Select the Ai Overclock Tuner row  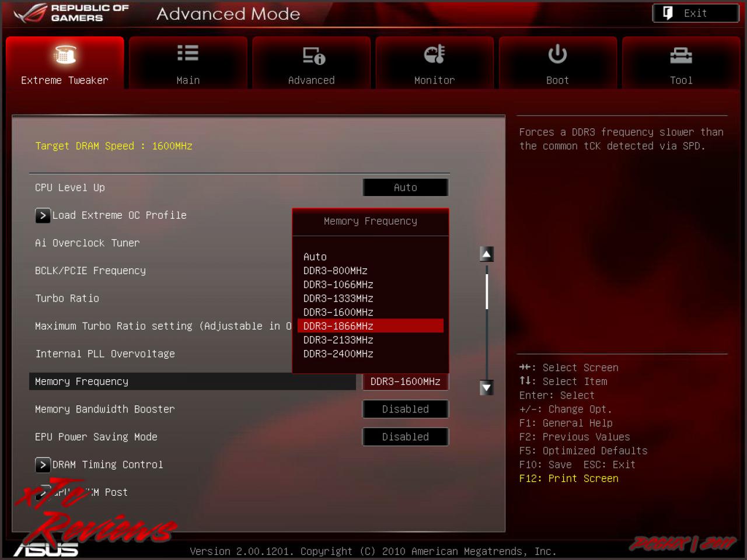[x=88, y=243]
